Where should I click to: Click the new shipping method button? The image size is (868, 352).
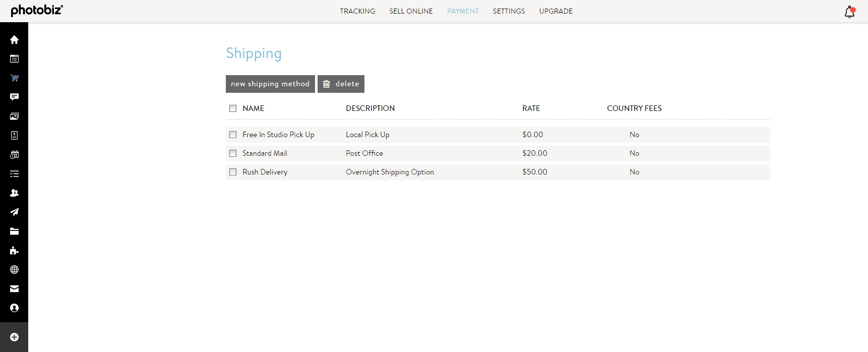coord(270,84)
